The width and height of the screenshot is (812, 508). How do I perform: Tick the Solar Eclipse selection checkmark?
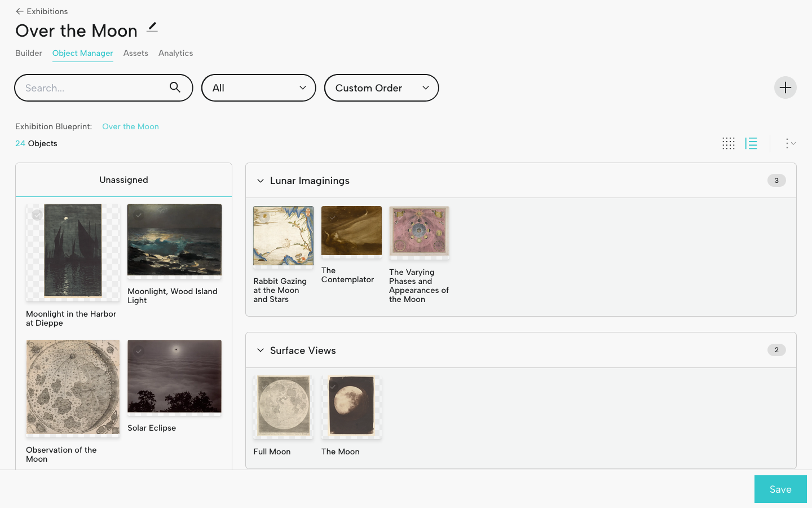click(139, 351)
